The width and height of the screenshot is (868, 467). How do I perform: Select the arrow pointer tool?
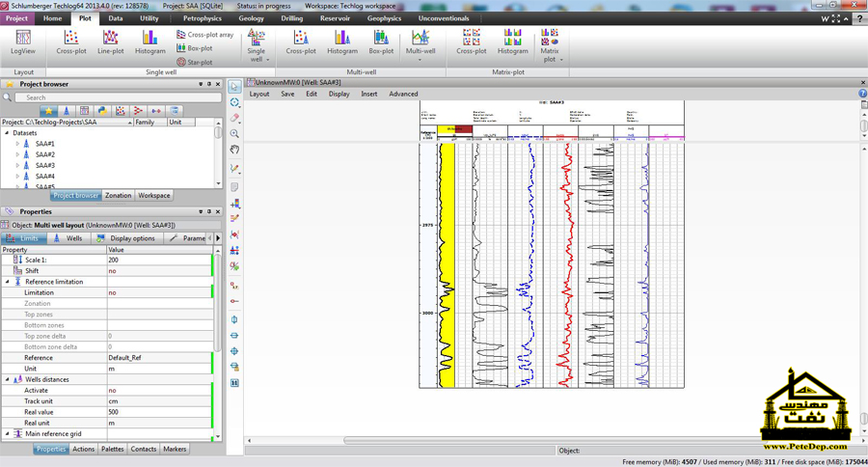(234, 87)
